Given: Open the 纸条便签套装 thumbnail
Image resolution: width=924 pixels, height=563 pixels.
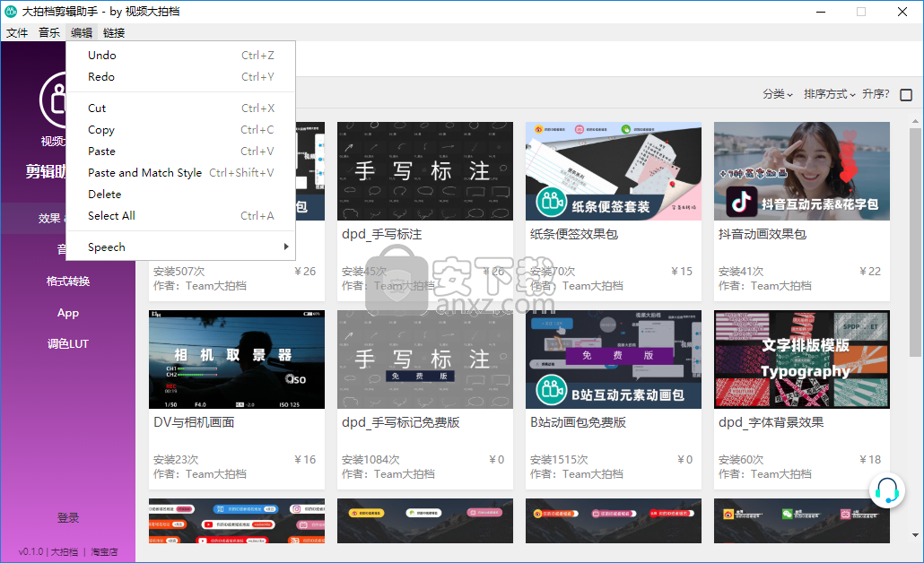Looking at the screenshot, I should click(x=614, y=171).
